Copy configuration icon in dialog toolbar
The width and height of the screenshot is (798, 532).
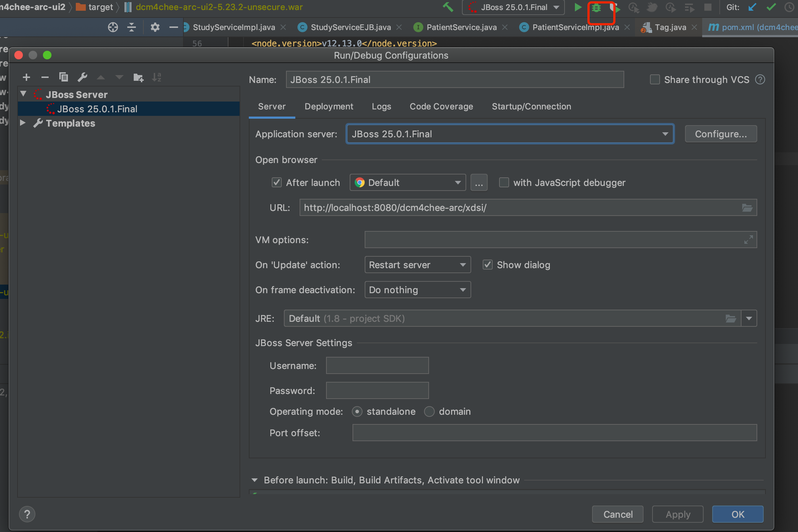(63, 77)
